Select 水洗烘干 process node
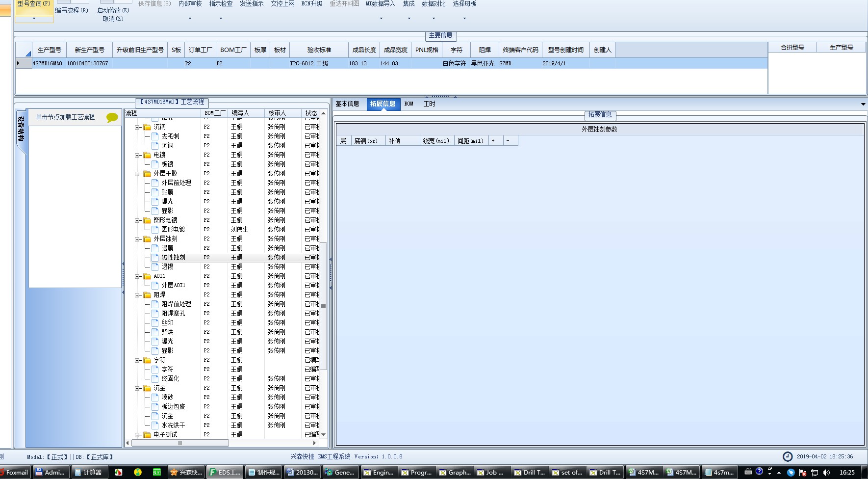This screenshot has height=479, width=868. point(173,425)
